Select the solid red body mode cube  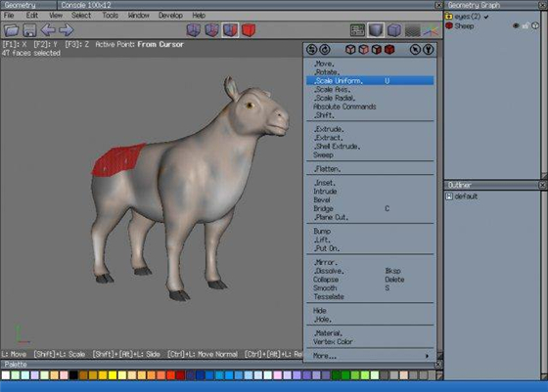[x=249, y=30]
